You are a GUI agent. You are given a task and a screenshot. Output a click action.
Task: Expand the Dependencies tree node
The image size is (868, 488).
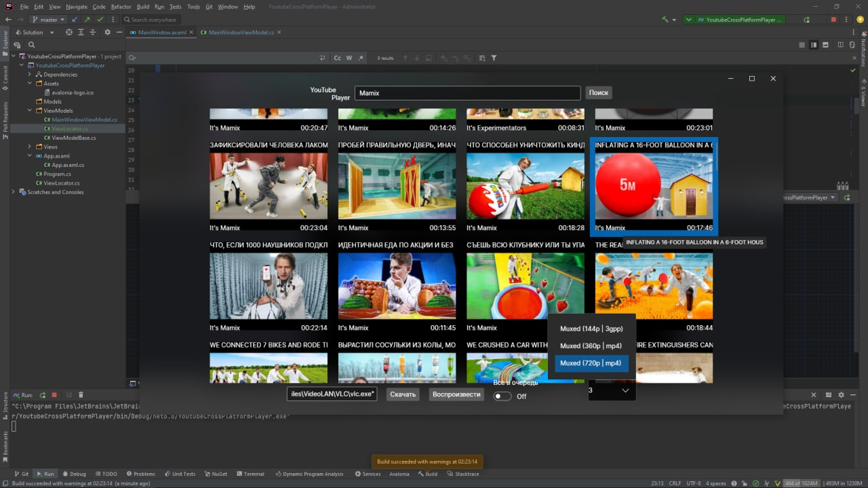pyautogui.click(x=30, y=75)
